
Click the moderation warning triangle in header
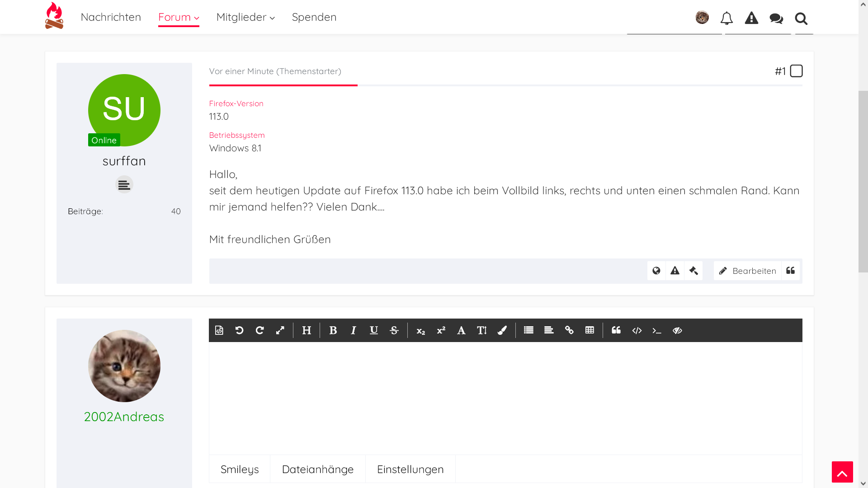click(751, 18)
